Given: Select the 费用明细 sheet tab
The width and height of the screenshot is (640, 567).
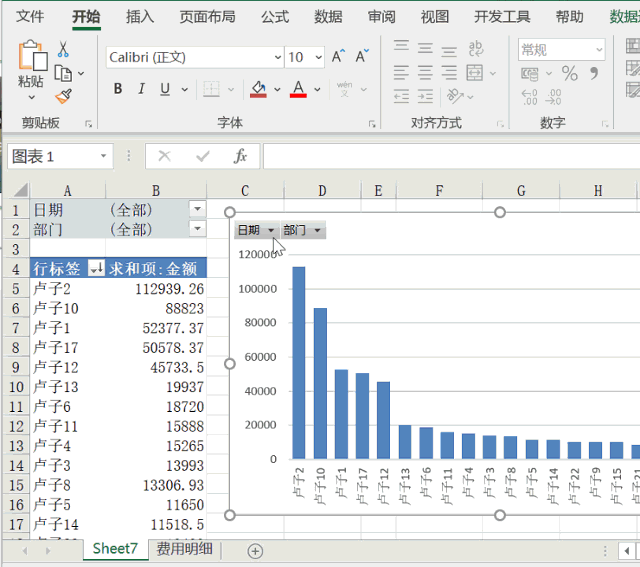Looking at the screenshot, I should [184, 549].
